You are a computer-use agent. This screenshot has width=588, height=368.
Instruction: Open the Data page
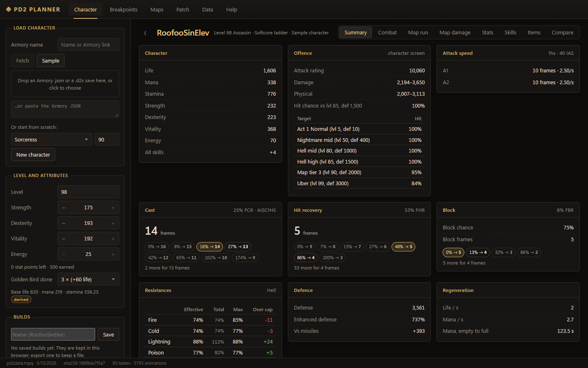coord(207,9)
